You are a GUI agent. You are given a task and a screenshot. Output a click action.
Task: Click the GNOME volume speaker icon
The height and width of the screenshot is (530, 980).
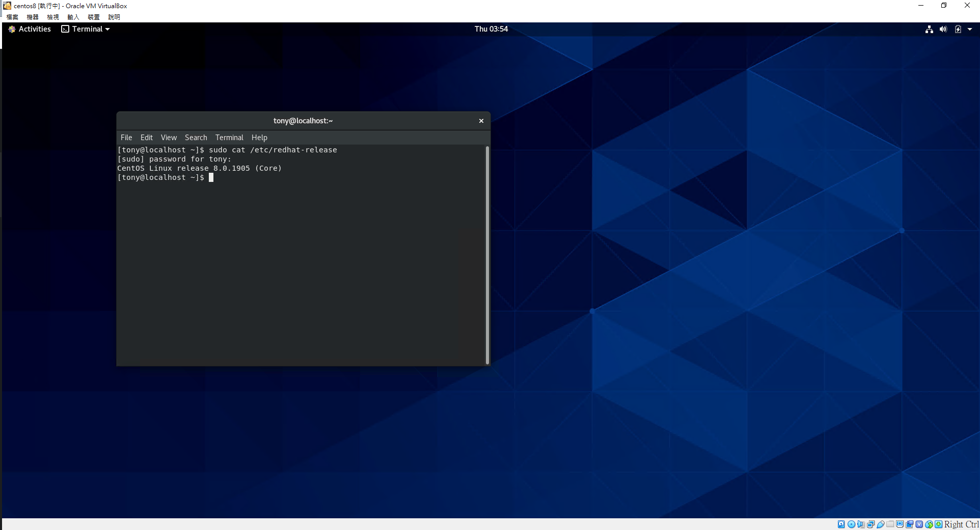[x=943, y=30]
